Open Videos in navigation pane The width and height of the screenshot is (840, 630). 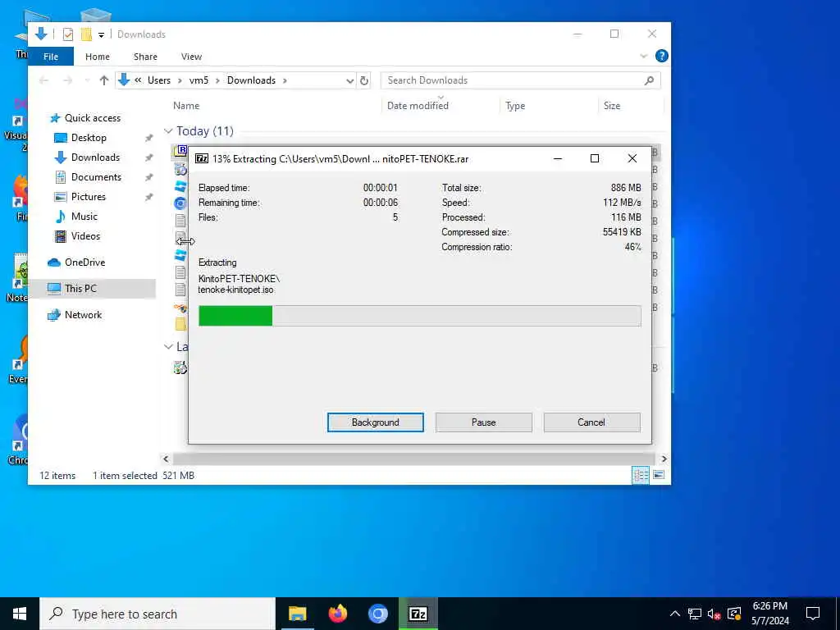[x=85, y=236]
